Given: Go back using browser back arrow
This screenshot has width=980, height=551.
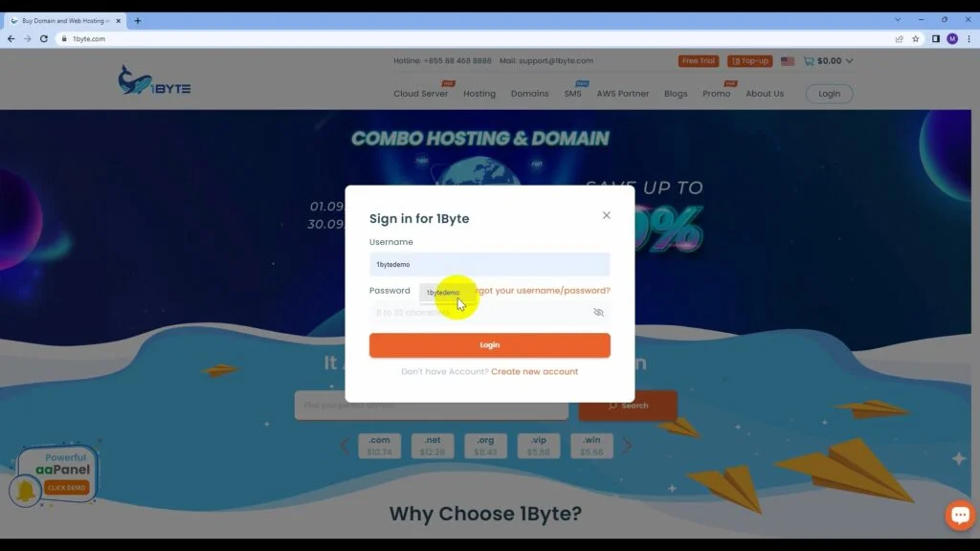Looking at the screenshot, I should (x=11, y=38).
